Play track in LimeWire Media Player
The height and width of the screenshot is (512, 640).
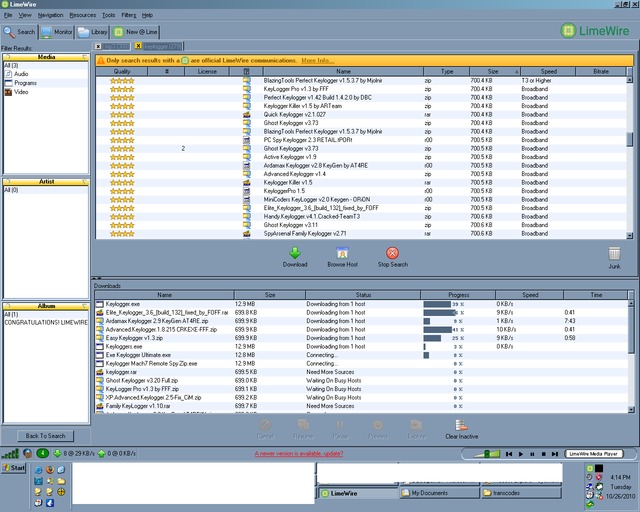[520, 454]
